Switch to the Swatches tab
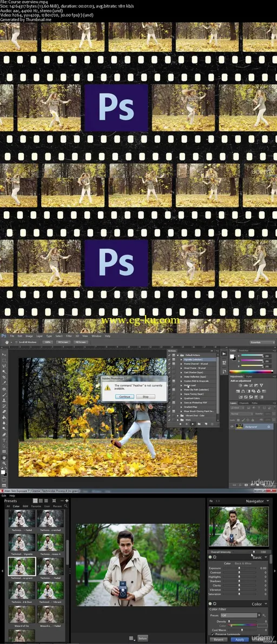This screenshot has height=644, width=277. [x=243, y=350]
